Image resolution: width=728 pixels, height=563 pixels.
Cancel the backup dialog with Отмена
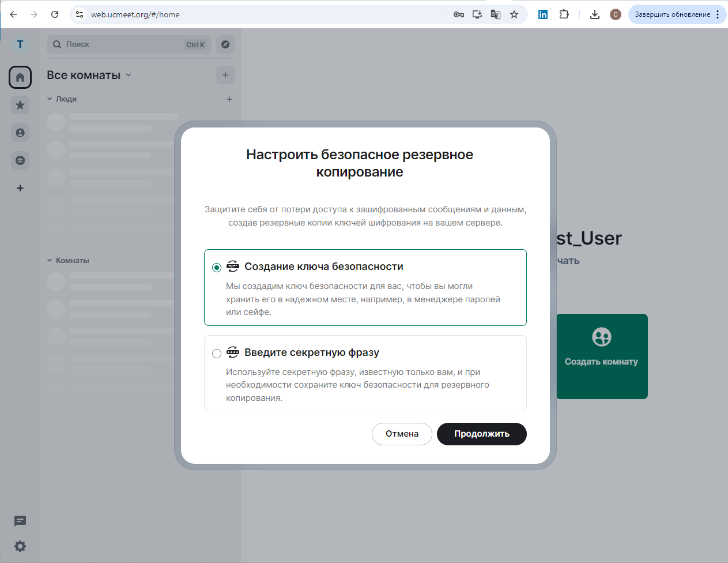click(x=402, y=434)
